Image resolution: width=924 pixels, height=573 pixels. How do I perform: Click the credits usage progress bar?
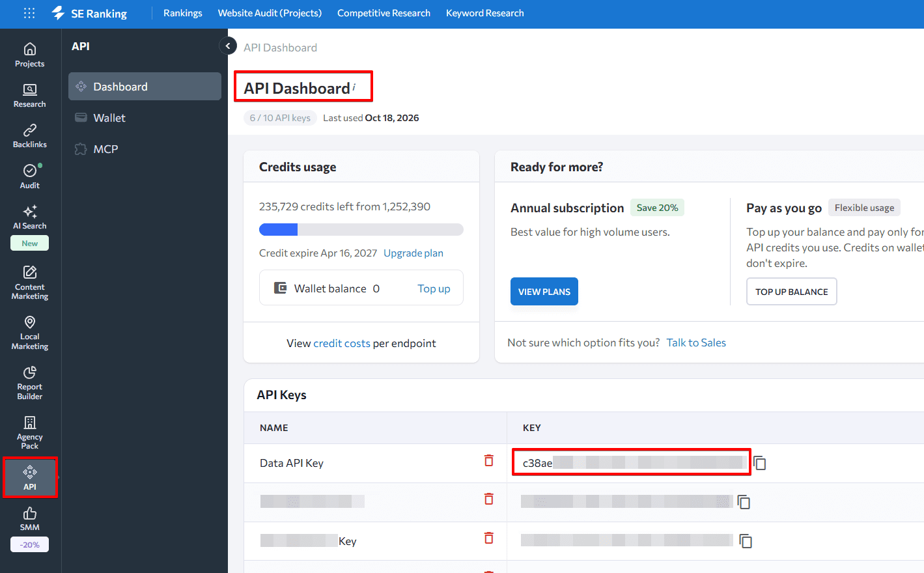[361, 229]
